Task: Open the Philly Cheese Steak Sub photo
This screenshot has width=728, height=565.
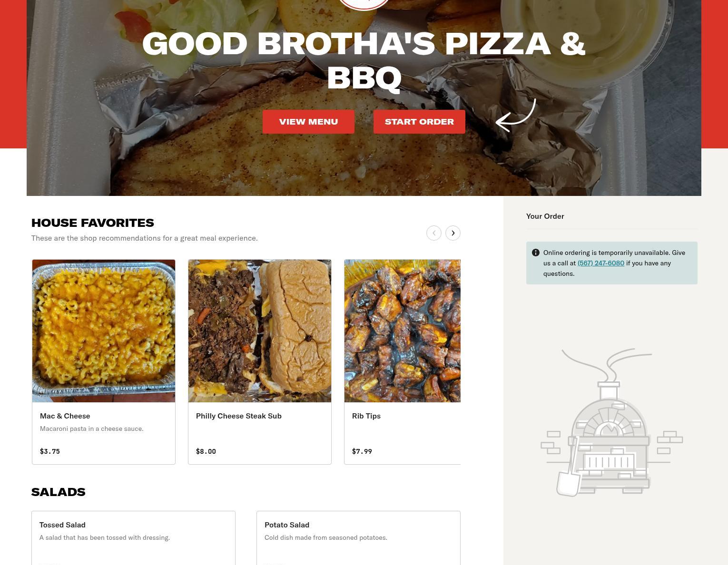Action: [260, 331]
